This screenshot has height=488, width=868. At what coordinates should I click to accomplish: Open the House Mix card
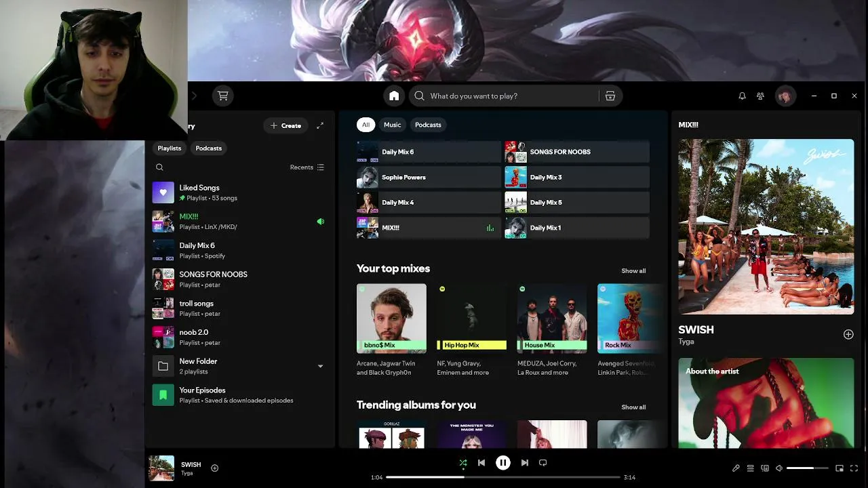click(x=552, y=330)
